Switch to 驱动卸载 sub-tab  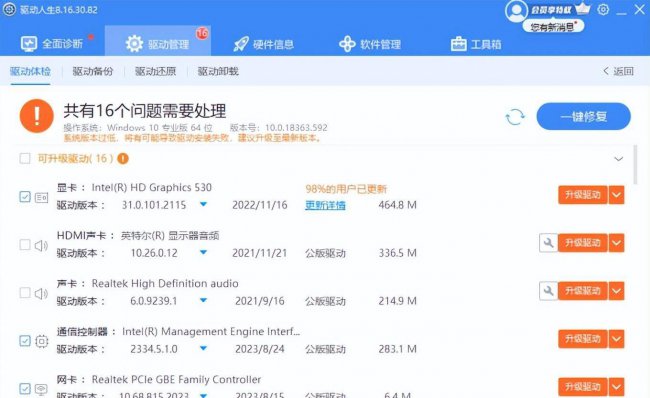(x=218, y=71)
